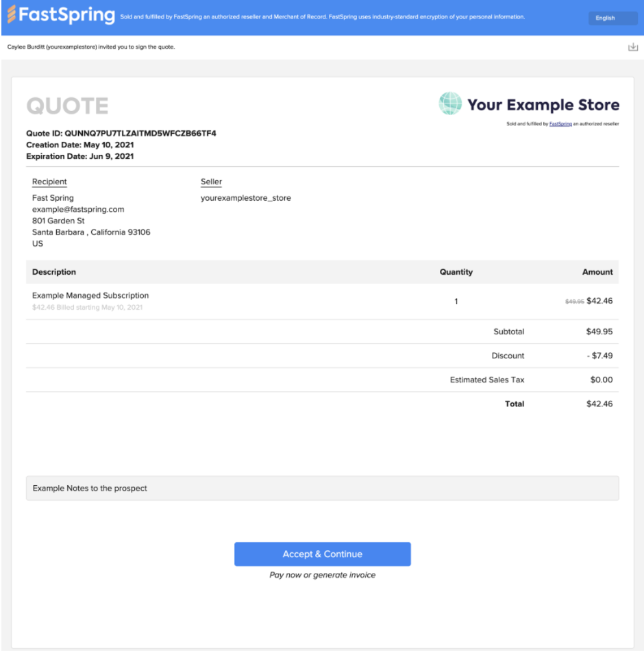Click the quantity value 1
Viewport: 644px width, 651px height.
pos(456,302)
